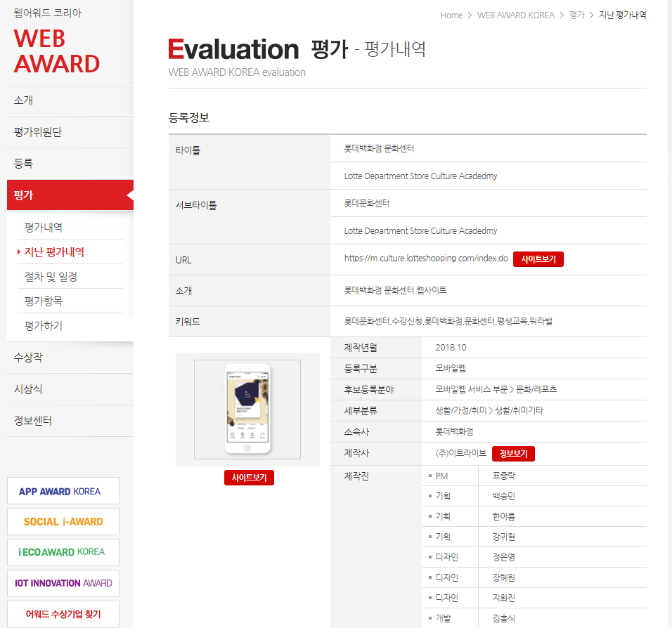Click 지난 평가내역 in breadcrumb
The width and height of the screenshot is (672, 628).
tap(622, 15)
